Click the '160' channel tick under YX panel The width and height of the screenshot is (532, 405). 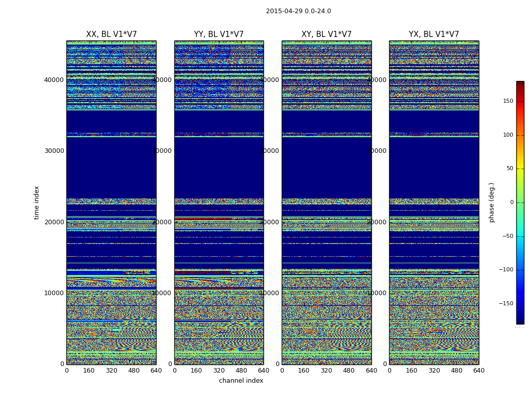click(x=411, y=371)
